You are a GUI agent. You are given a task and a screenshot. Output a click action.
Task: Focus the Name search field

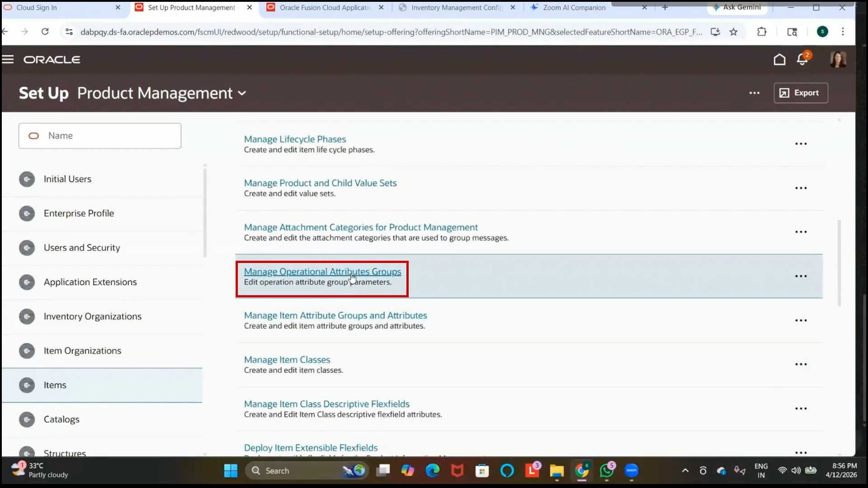[100, 136]
